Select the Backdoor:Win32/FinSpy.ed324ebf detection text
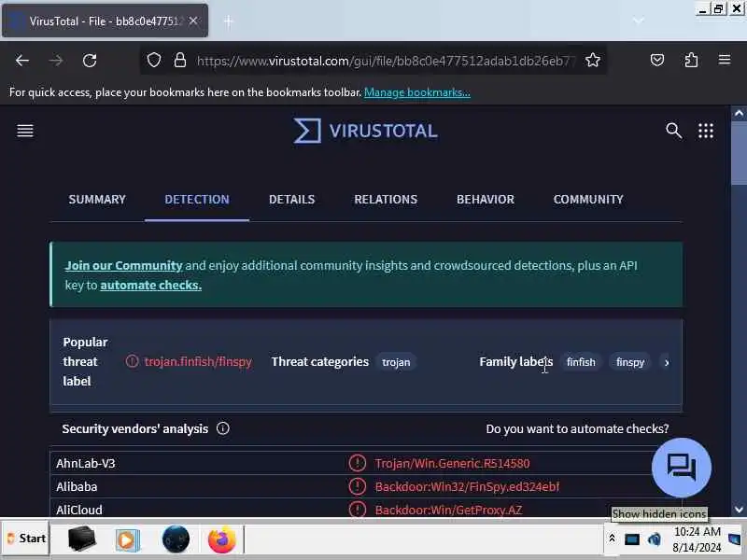747x560 pixels. click(467, 486)
